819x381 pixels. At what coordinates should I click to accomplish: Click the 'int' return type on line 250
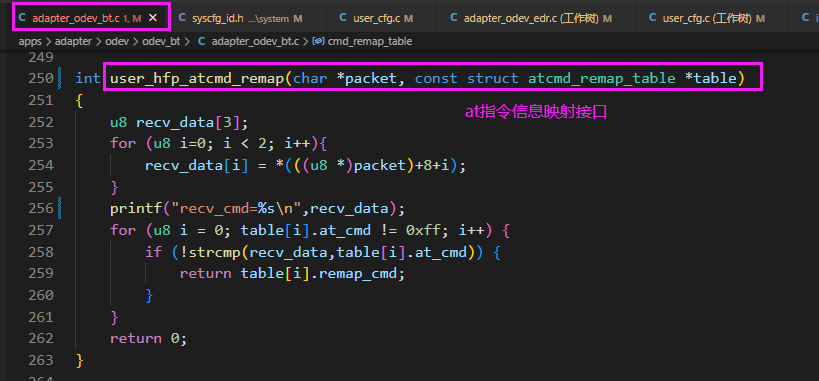point(88,78)
